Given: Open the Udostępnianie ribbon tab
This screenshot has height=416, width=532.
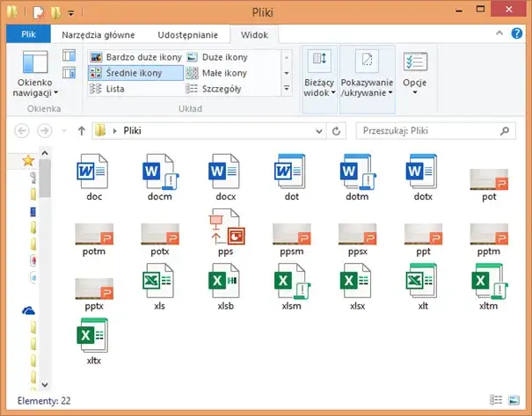Looking at the screenshot, I should pyautogui.click(x=188, y=34).
